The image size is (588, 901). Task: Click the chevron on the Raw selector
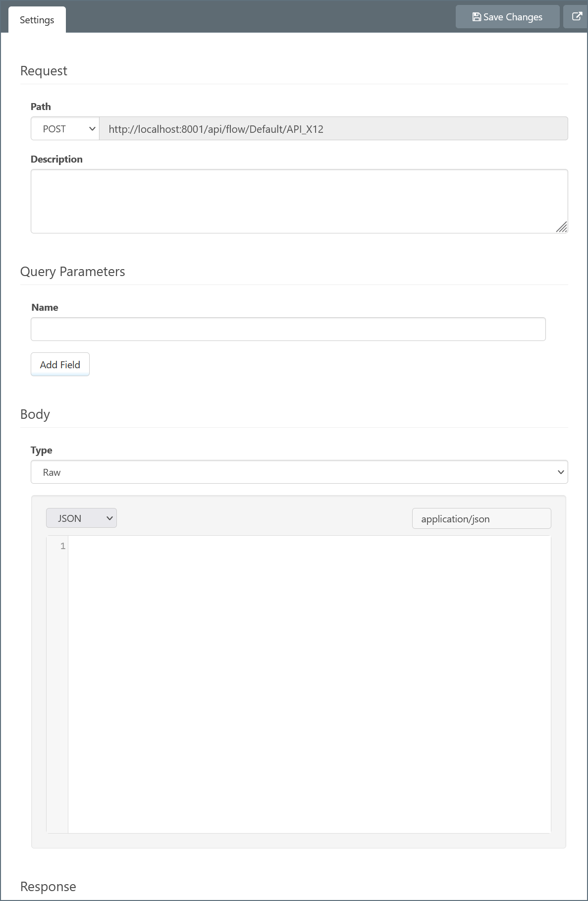pyautogui.click(x=561, y=472)
